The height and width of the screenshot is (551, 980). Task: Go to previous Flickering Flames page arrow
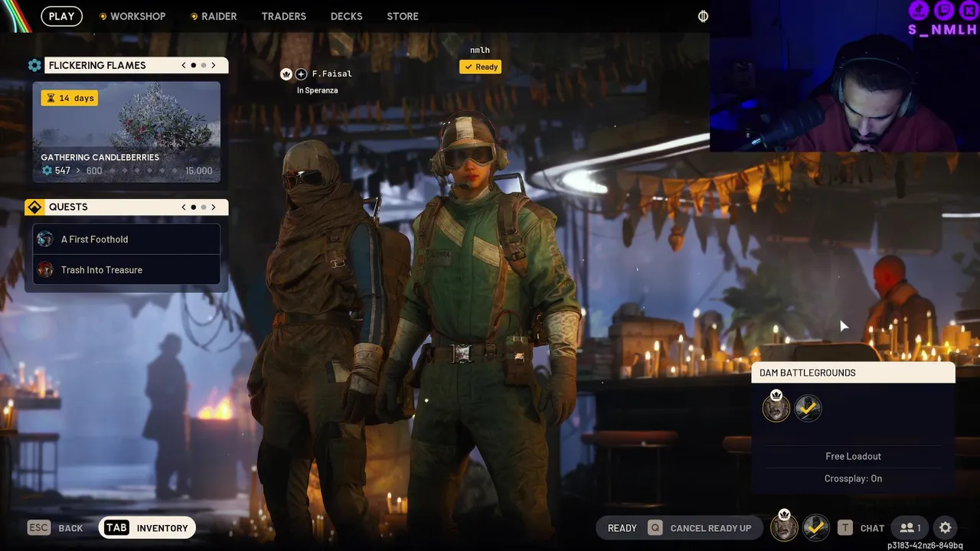184,66
